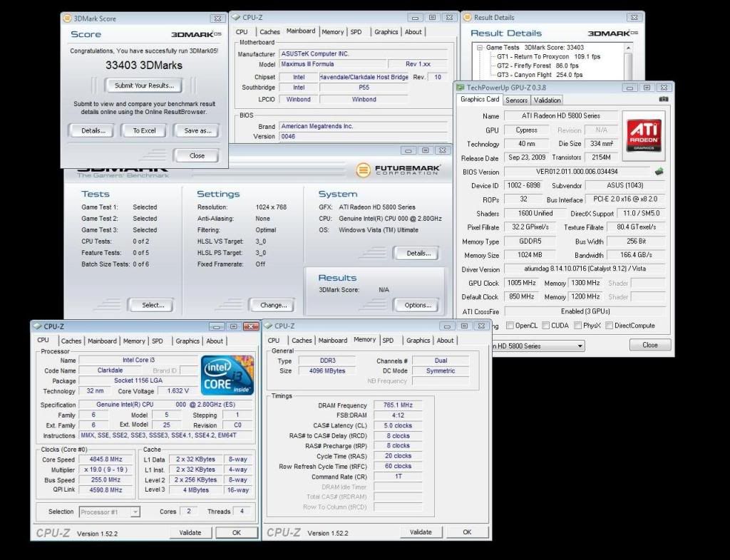Click Select button under Tests in 3DMark
730x560 pixels.
[x=153, y=305]
